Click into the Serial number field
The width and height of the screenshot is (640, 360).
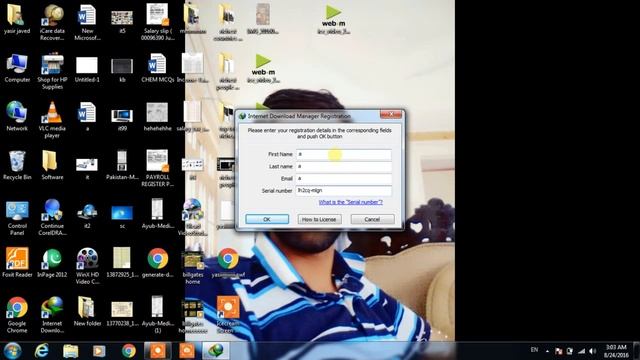pyautogui.click(x=343, y=190)
